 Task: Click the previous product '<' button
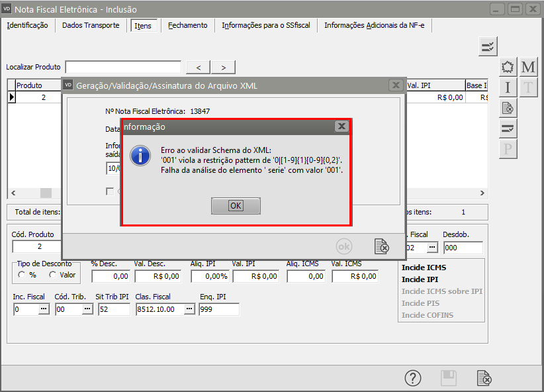(x=199, y=68)
